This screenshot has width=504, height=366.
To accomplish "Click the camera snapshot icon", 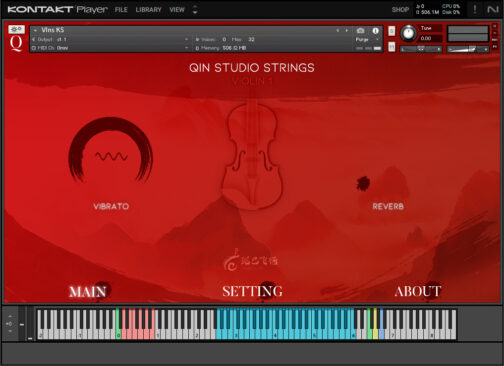I will (360, 31).
